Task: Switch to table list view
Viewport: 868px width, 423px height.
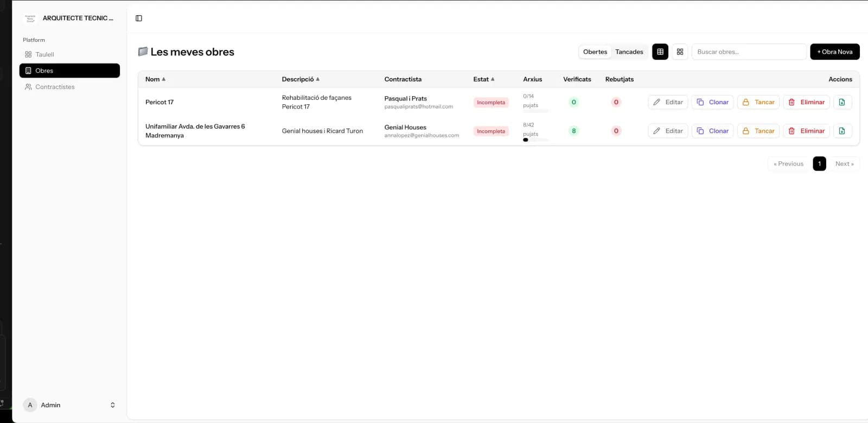Action: pos(660,52)
